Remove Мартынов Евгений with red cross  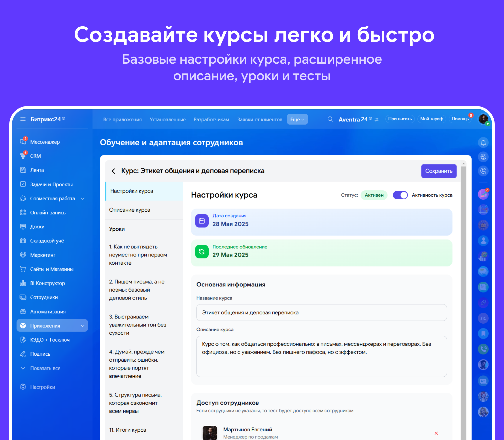(436, 433)
